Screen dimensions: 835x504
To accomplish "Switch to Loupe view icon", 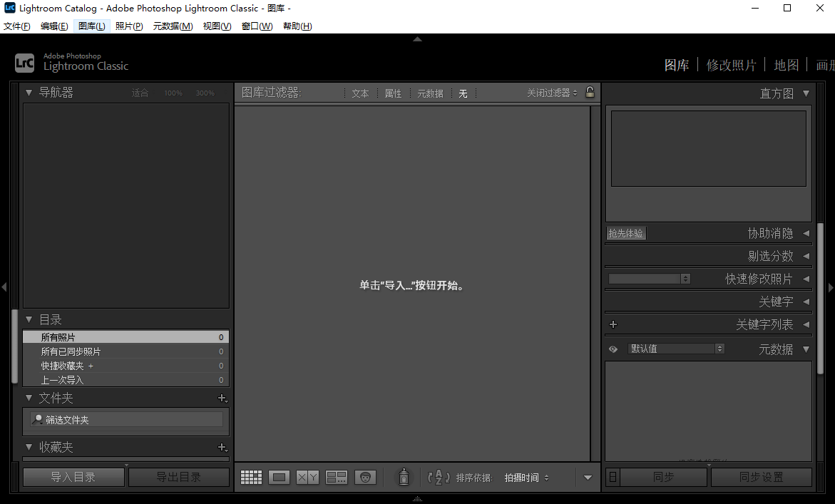I will point(280,478).
